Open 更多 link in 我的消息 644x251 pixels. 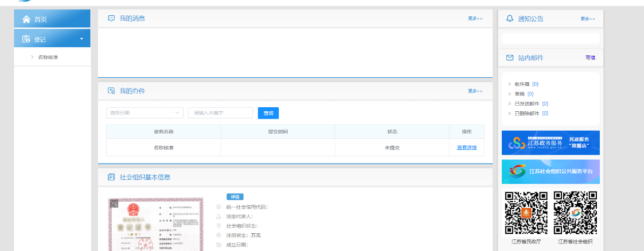(475, 18)
